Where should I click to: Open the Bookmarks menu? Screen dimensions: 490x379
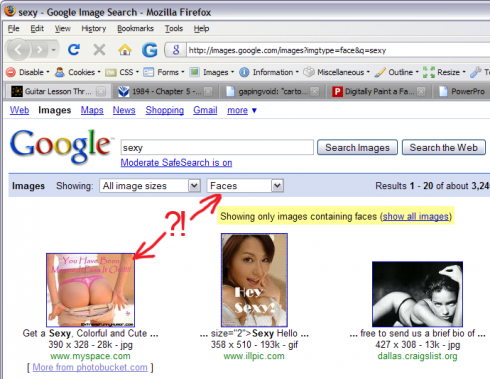coord(135,29)
